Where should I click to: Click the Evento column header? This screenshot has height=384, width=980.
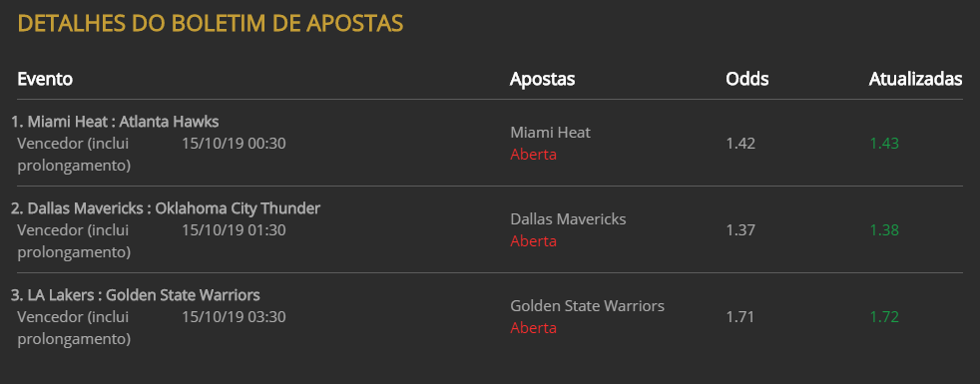pos(45,80)
